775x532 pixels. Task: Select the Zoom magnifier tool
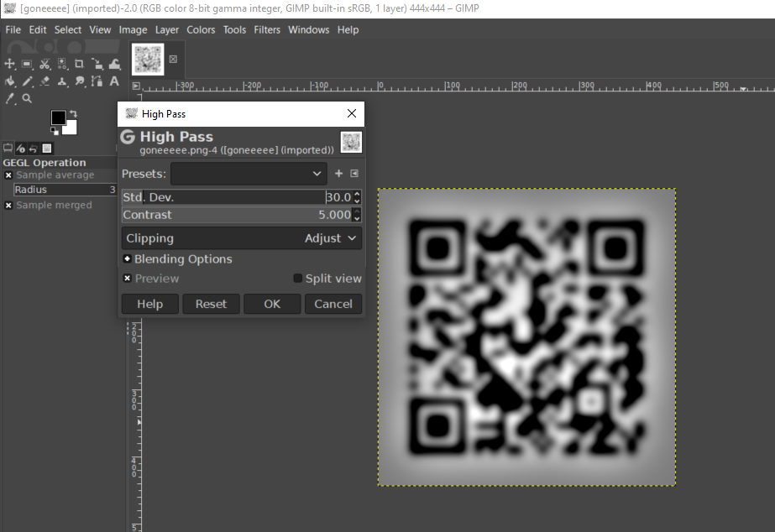27,98
